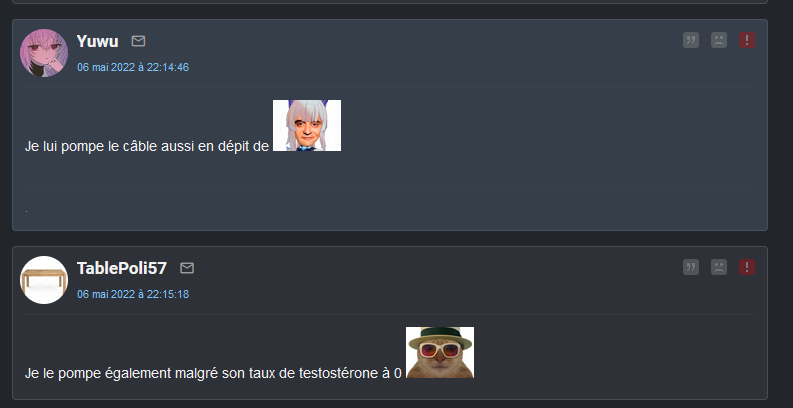Quote TablePoli57's message using the quote icon
The image size is (793, 408).
pos(690,267)
